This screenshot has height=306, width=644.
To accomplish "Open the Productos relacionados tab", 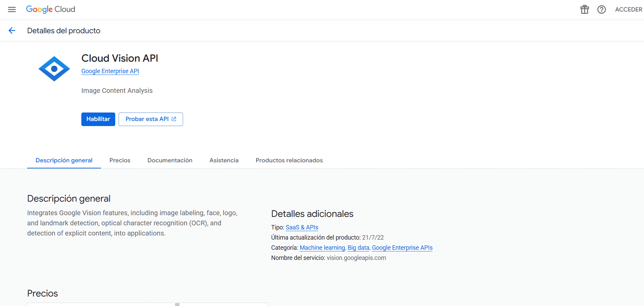I will pos(289,160).
